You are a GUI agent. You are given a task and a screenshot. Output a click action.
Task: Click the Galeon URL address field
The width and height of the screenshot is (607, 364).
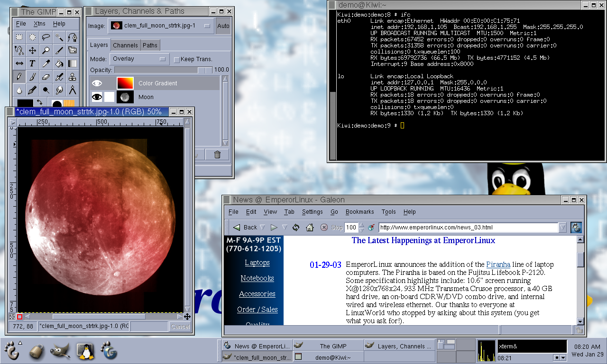pyautogui.click(x=469, y=227)
